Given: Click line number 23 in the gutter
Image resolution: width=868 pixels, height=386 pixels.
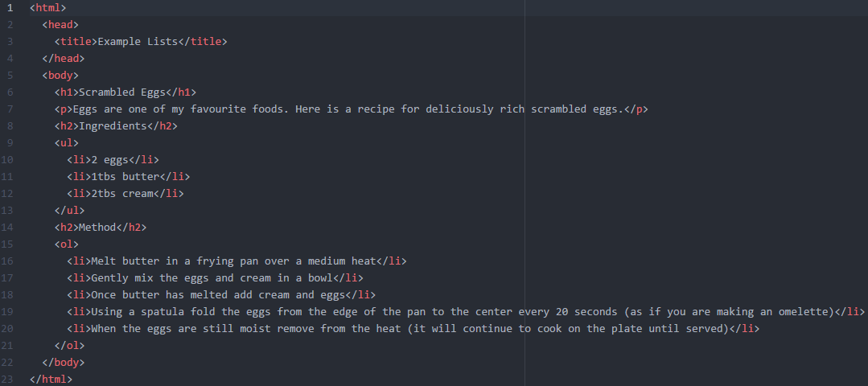Looking at the screenshot, I should coord(7,379).
